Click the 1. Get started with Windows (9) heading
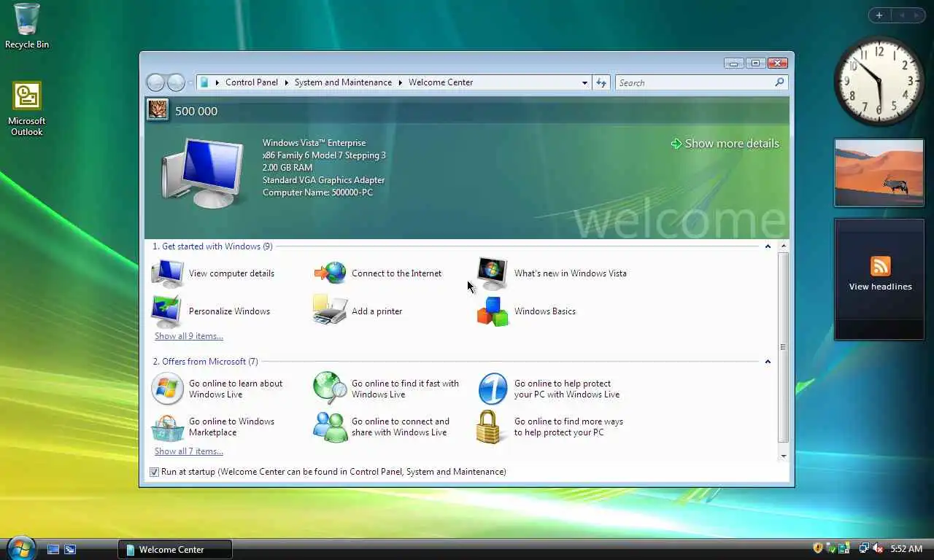 coord(212,246)
